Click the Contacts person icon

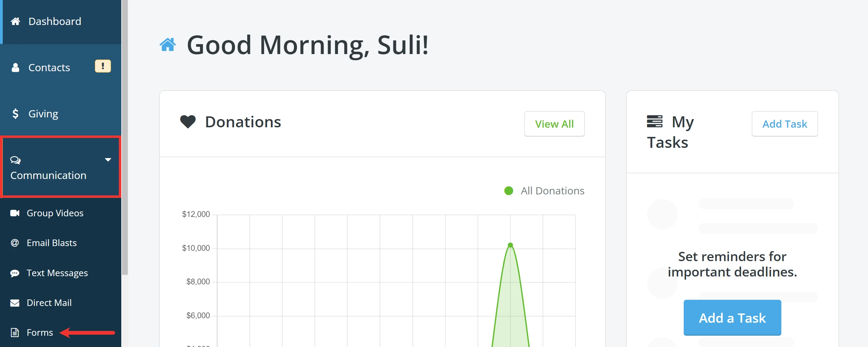point(15,67)
